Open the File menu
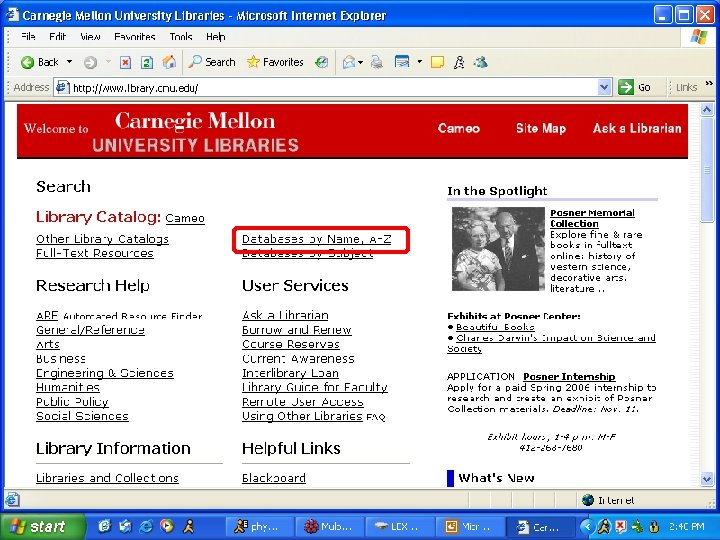720x540 pixels. 28,37
